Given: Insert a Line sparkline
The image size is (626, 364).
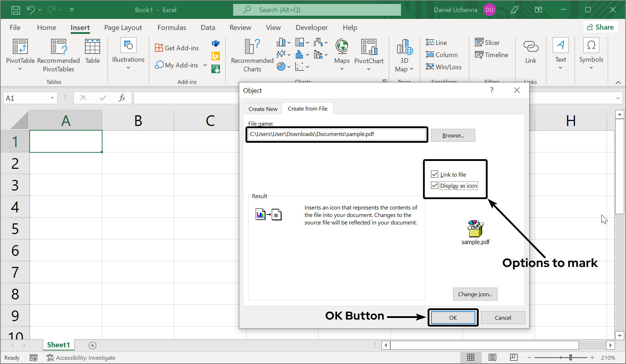Looking at the screenshot, I should 436,42.
